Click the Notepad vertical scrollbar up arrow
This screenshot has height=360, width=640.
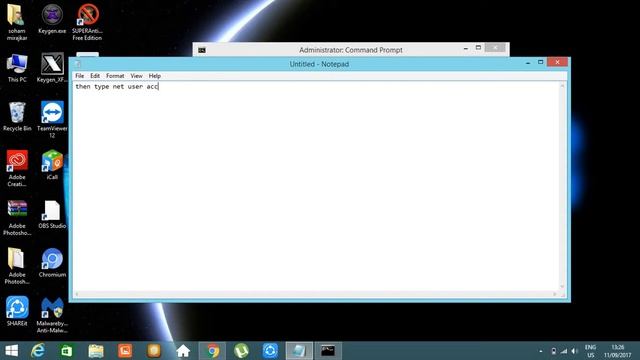(x=562, y=86)
